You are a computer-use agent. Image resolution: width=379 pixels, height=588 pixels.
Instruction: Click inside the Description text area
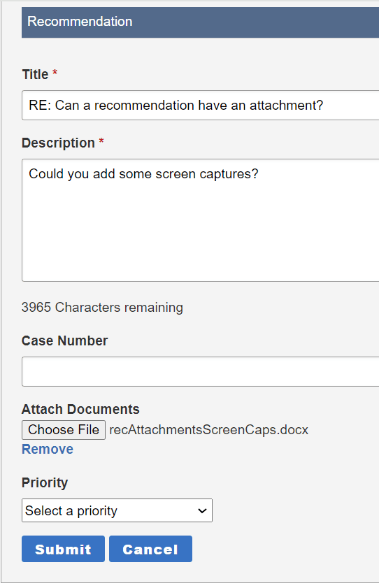coord(201,220)
